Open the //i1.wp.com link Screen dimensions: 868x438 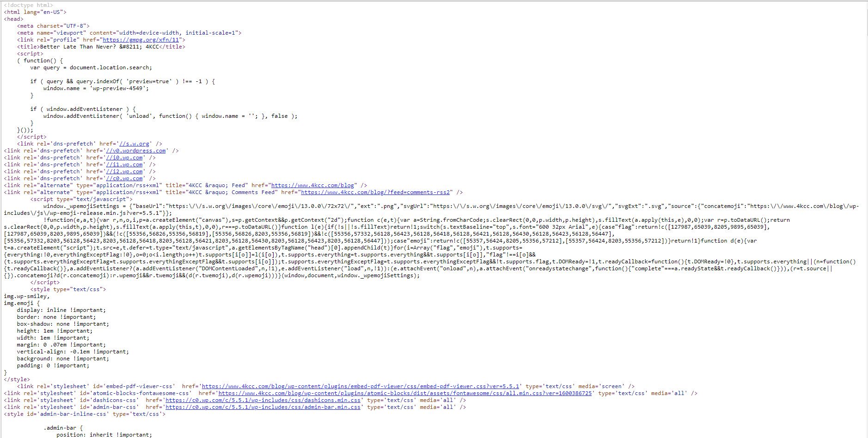pyautogui.click(x=124, y=164)
